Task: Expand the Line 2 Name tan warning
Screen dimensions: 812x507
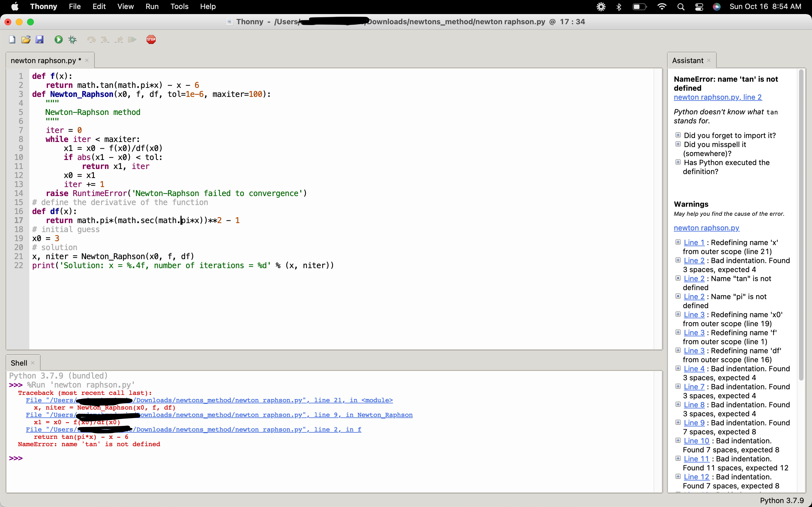Action: [x=678, y=278]
